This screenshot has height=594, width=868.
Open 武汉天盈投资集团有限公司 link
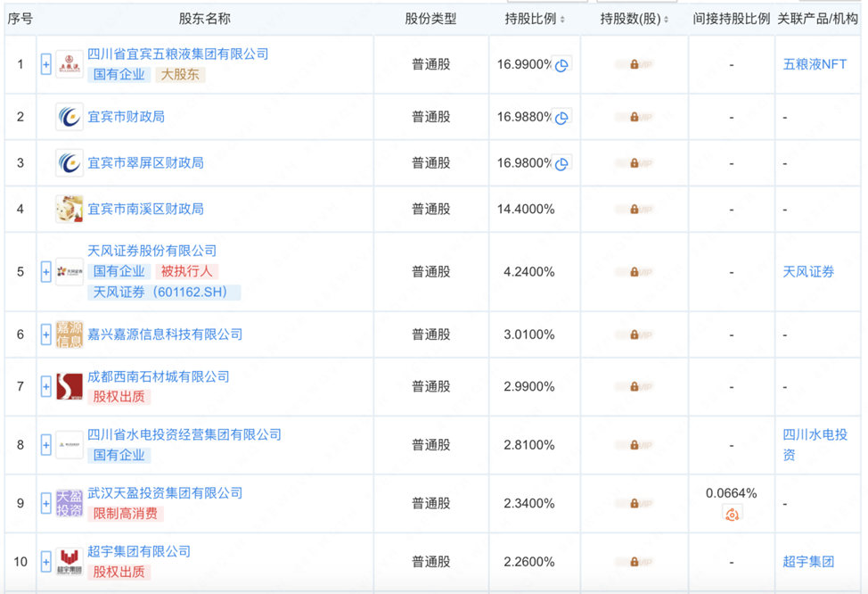pos(165,492)
